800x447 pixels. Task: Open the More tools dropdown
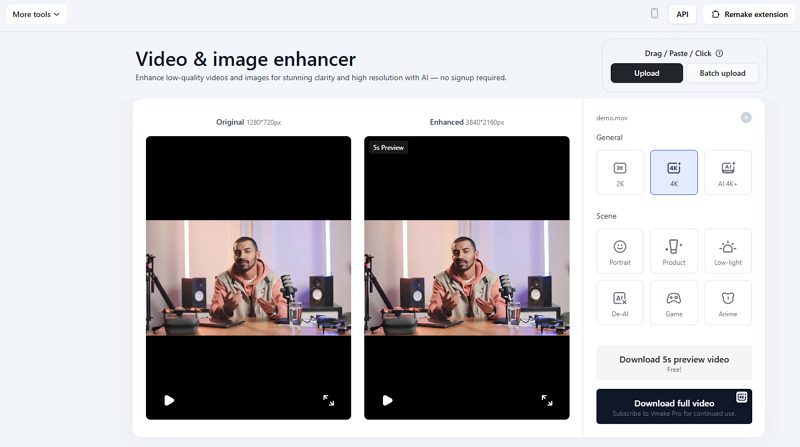36,14
